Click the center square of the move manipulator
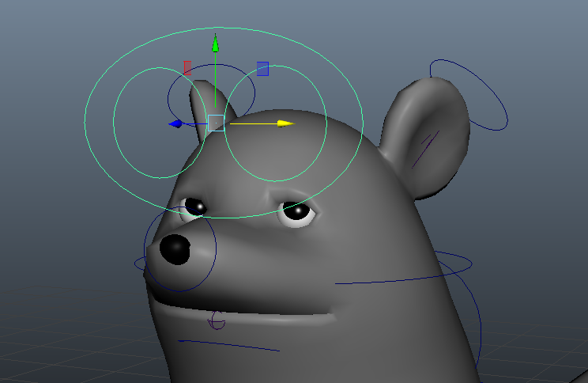Screen dimensions: 588x383 (x=215, y=123)
